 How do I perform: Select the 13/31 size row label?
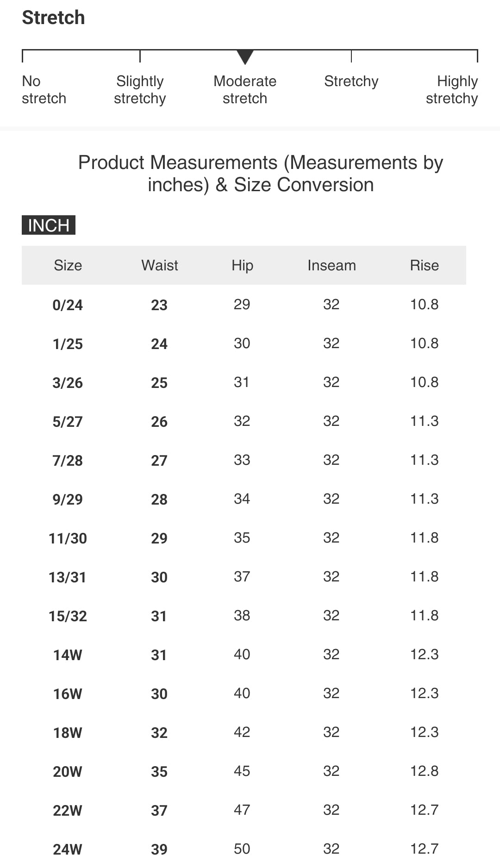pos(68,577)
